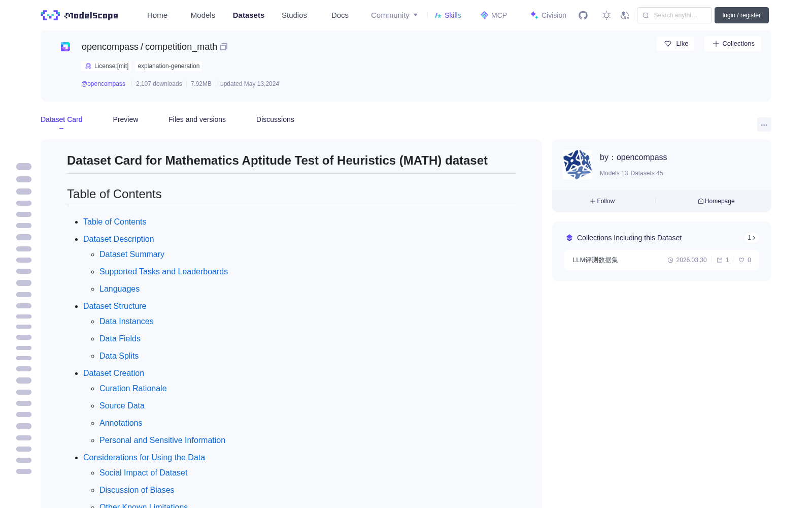This screenshot has width=812, height=508.
Task: Open Models navigation item
Action: pos(203,15)
